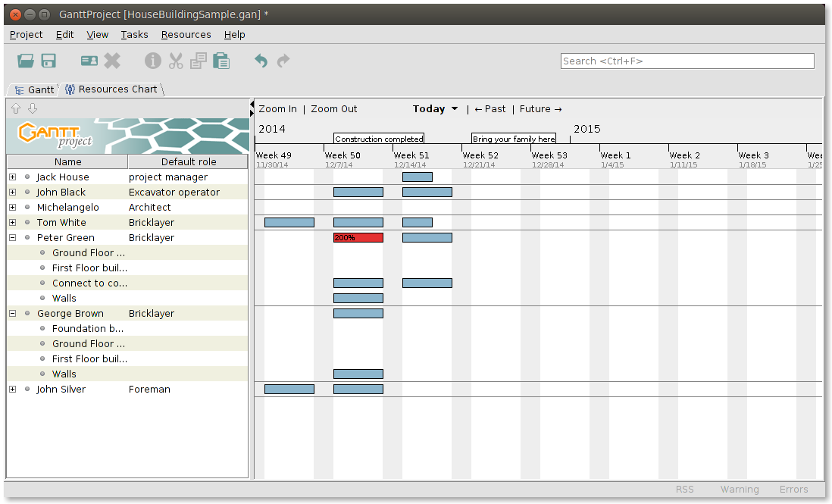Switch to the Resources Chart tab
This screenshot has width=832, height=504.
(x=111, y=89)
